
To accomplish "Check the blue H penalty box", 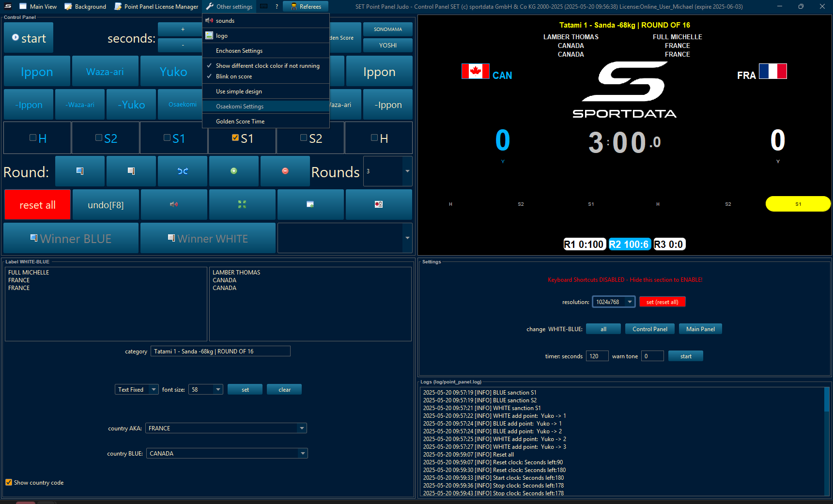I will 33,138.
